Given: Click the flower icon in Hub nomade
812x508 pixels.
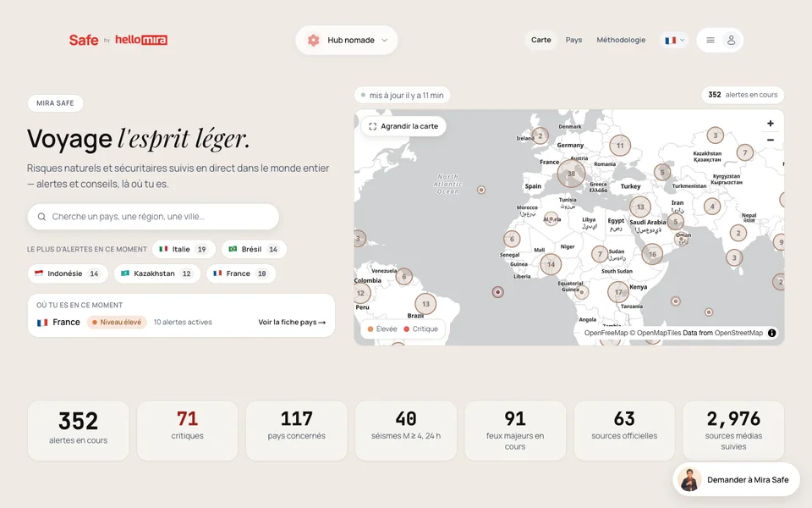Looking at the screenshot, I should pyautogui.click(x=313, y=40).
